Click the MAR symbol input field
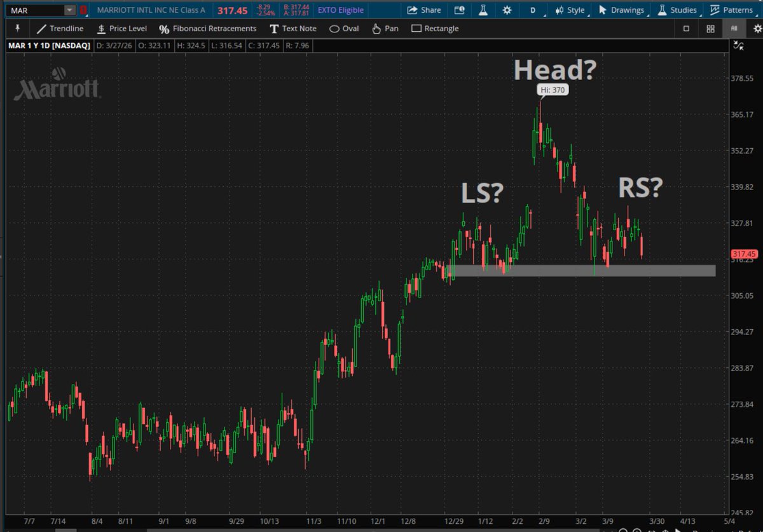This screenshot has height=532, width=763. click(x=37, y=10)
